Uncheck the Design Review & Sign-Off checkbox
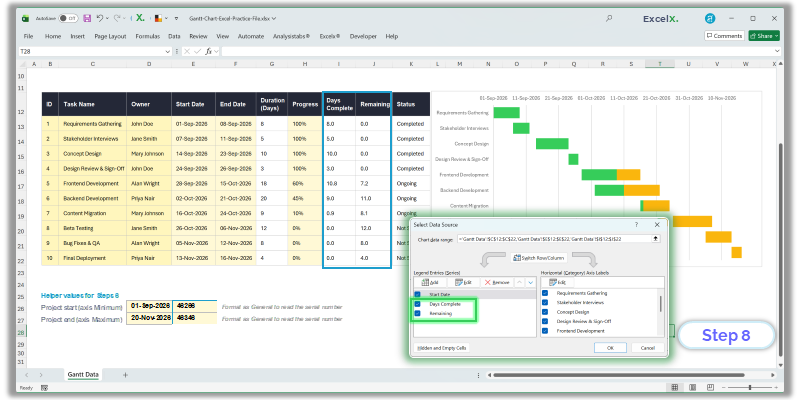The image size is (800, 400). [x=545, y=321]
